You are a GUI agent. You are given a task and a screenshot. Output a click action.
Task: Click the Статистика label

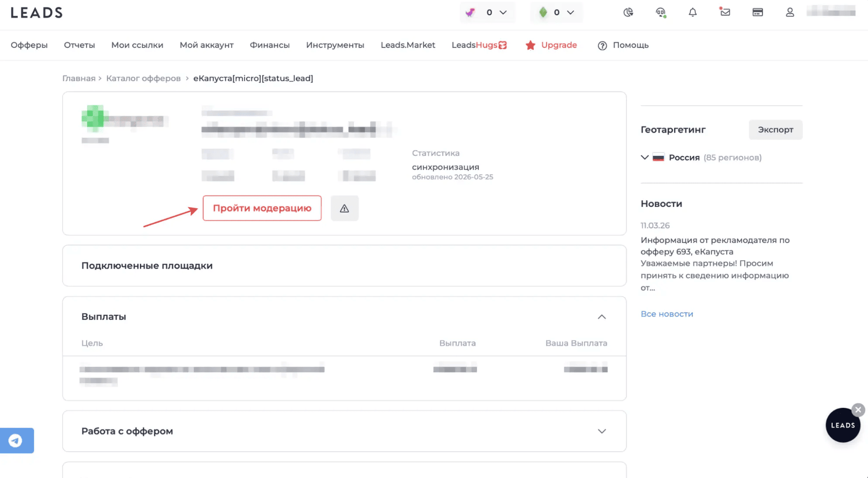pyautogui.click(x=436, y=153)
